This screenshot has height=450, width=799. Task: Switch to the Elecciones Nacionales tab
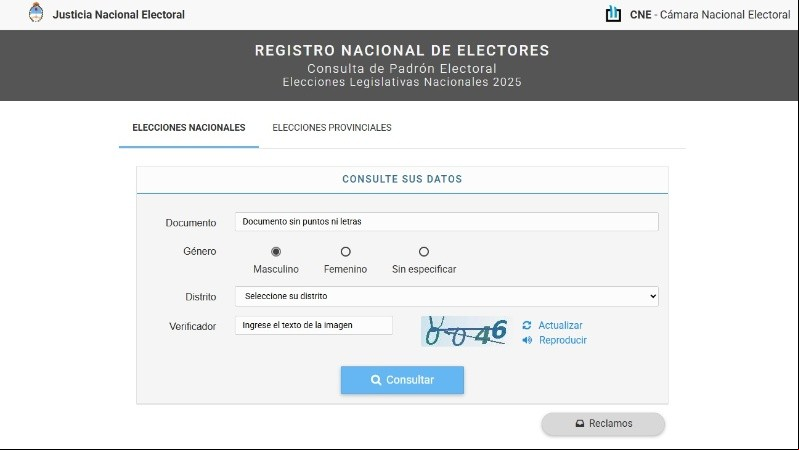click(189, 128)
